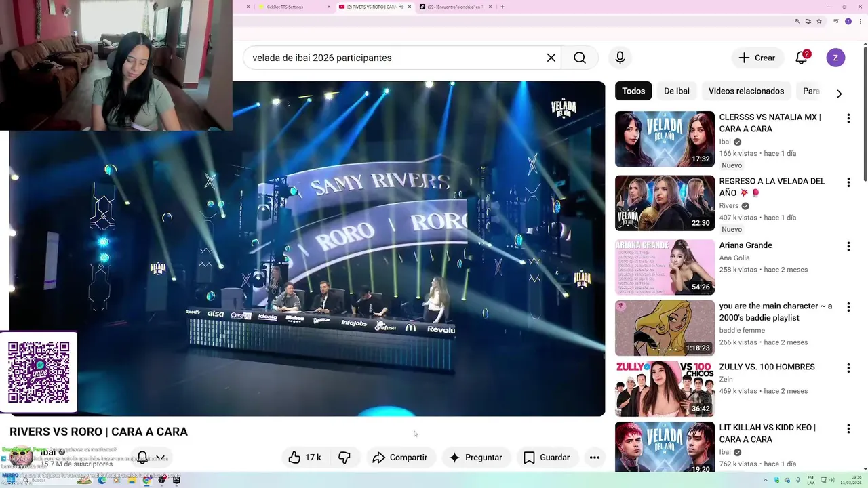Viewport: 868px width, 488px height.
Task: Click the video heading 'RIVERS VS RORO | CARA A CARA'
Action: coord(98,432)
